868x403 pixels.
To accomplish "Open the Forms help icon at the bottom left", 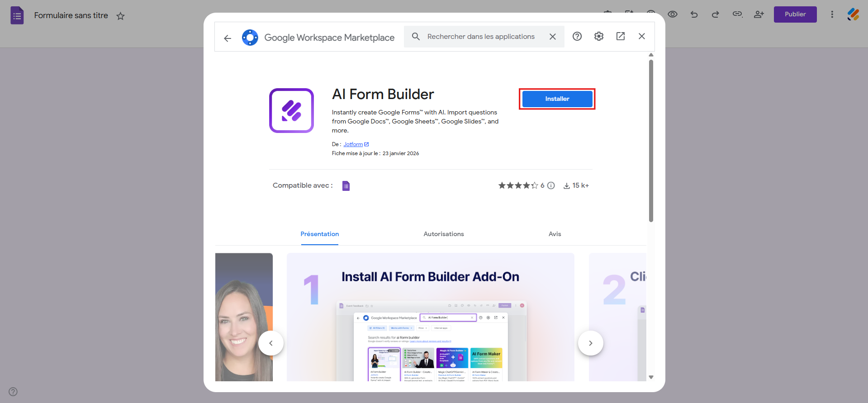I will click(13, 392).
